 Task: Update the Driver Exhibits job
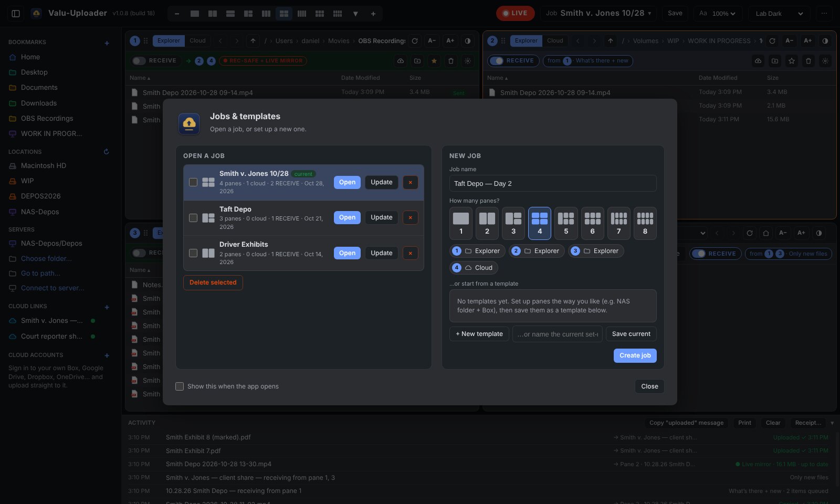pyautogui.click(x=382, y=253)
